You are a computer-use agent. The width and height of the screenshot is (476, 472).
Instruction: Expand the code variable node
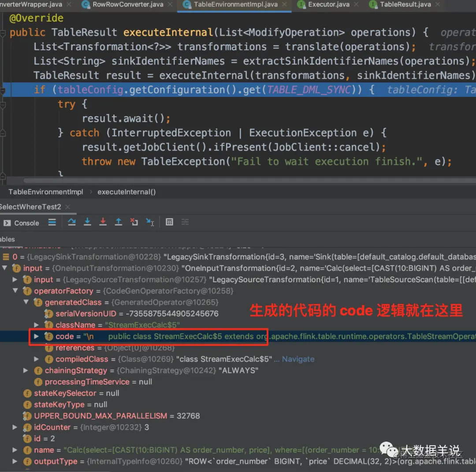pyautogui.click(x=37, y=336)
